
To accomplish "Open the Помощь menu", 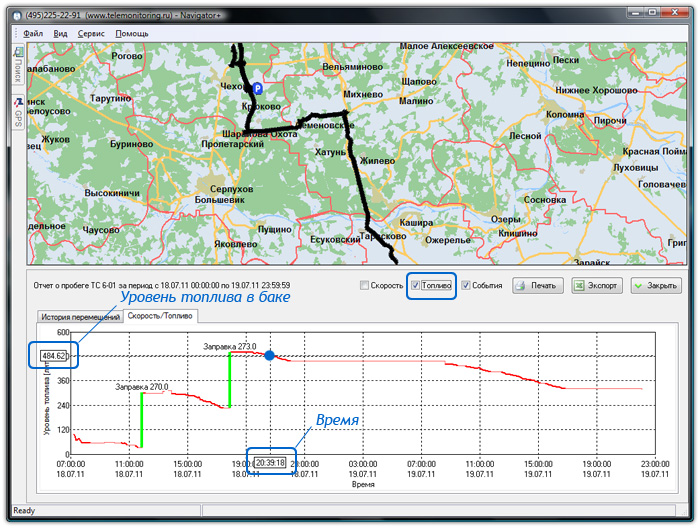I will (x=131, y=33).
